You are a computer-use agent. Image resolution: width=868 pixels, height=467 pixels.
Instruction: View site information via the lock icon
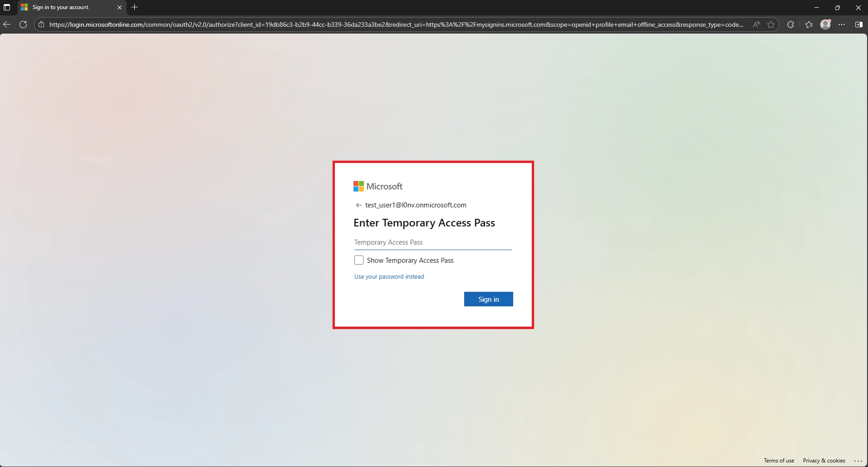(41, 25)
